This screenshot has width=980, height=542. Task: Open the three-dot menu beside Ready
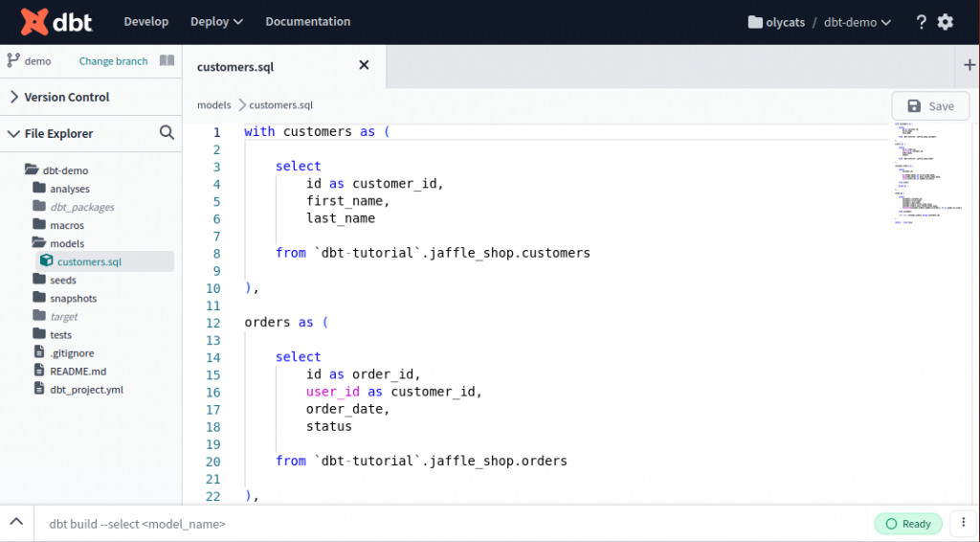coord(963,523)
